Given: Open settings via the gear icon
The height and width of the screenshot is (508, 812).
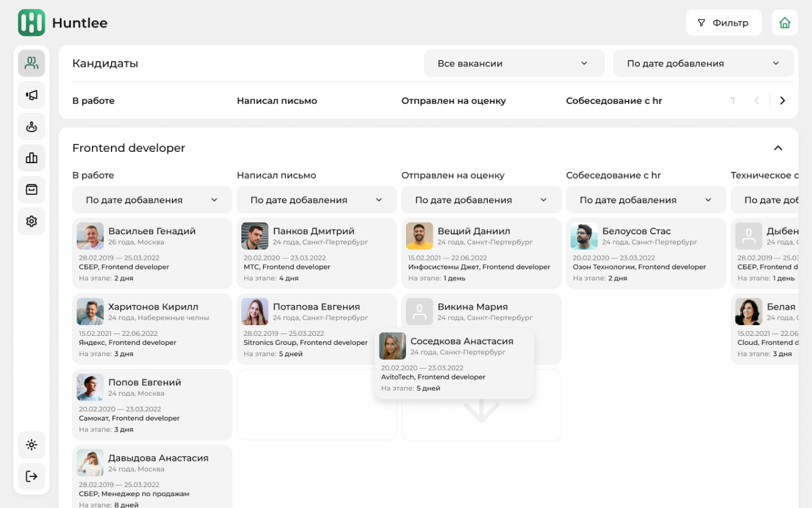Looking at the screenshot, I should point(32,221).
